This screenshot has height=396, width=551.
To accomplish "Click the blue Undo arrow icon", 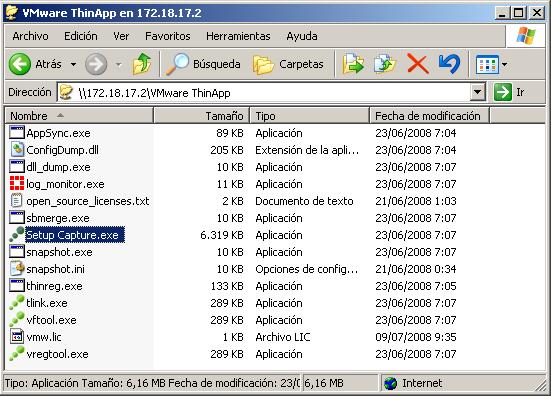I will click(x=449, y=64).
